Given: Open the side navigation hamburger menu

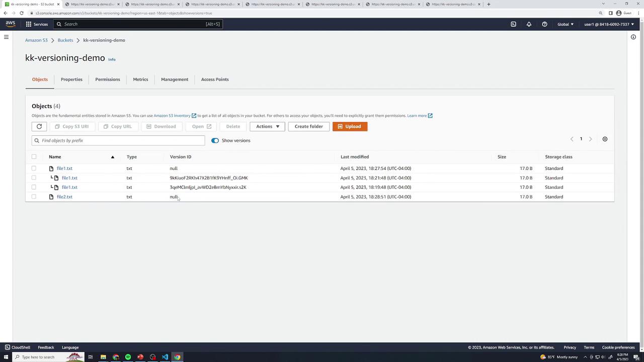Looking at the screenshot, I should [x=6, y=37].
